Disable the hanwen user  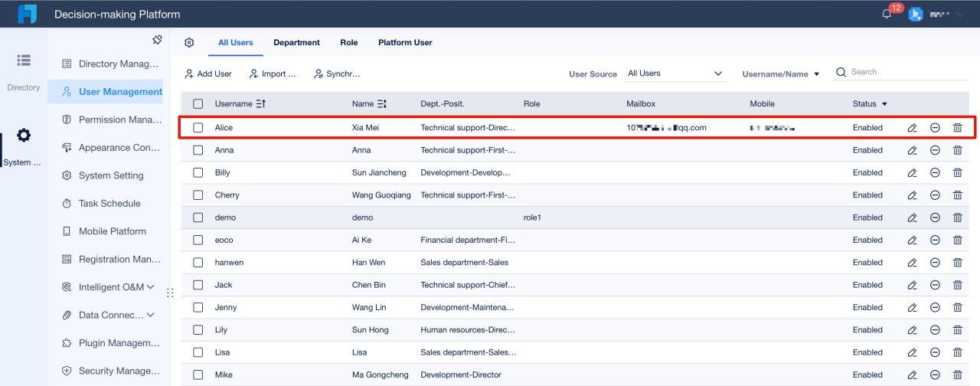click(x=935, y=263)
